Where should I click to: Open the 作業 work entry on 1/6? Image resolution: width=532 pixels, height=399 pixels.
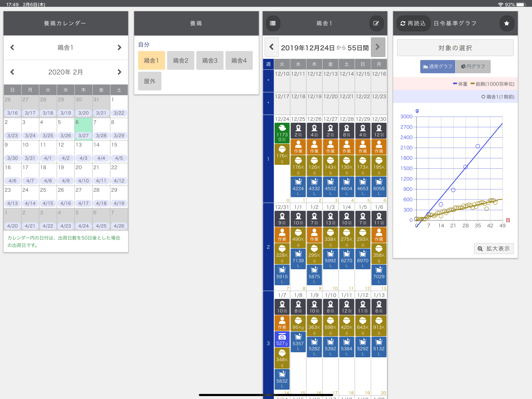coord(379,235)
